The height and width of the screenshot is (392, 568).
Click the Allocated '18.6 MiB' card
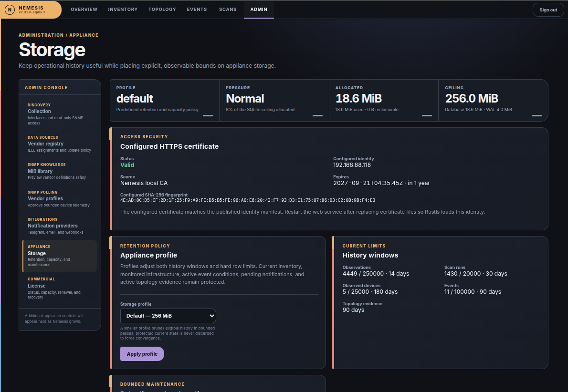[384, 100]
